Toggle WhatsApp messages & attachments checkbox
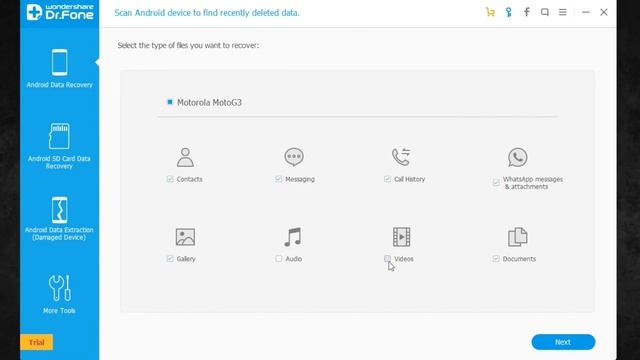Screen dimensions: 640x360 click(496, 182)
